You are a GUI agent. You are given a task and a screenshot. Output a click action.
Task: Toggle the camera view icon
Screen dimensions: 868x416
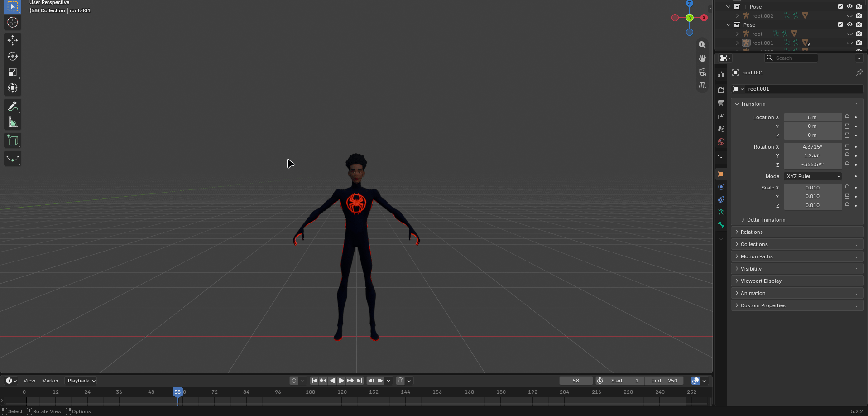(702, 72)
